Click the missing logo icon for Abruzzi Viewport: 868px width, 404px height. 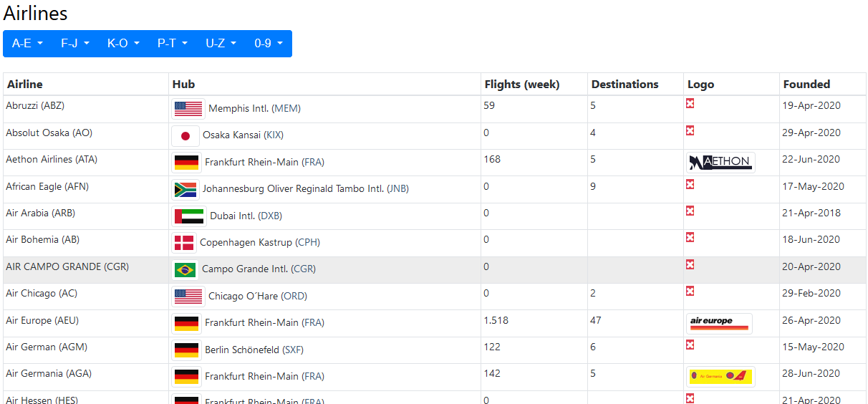[690, 104]
